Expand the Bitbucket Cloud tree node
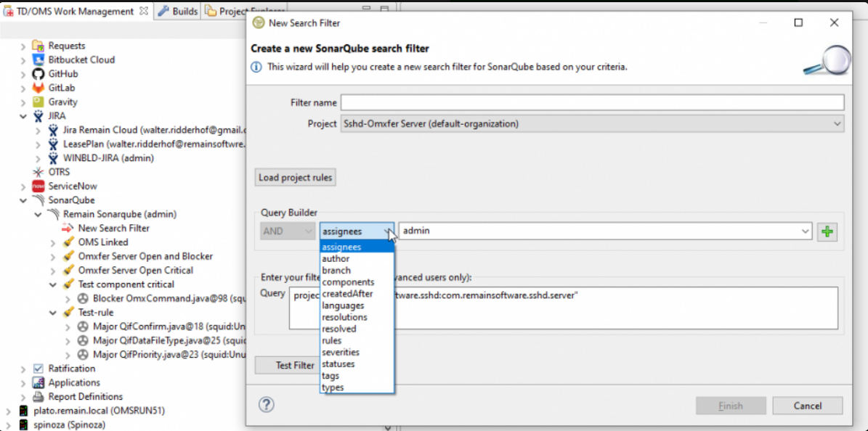 [x=23, y=59]
